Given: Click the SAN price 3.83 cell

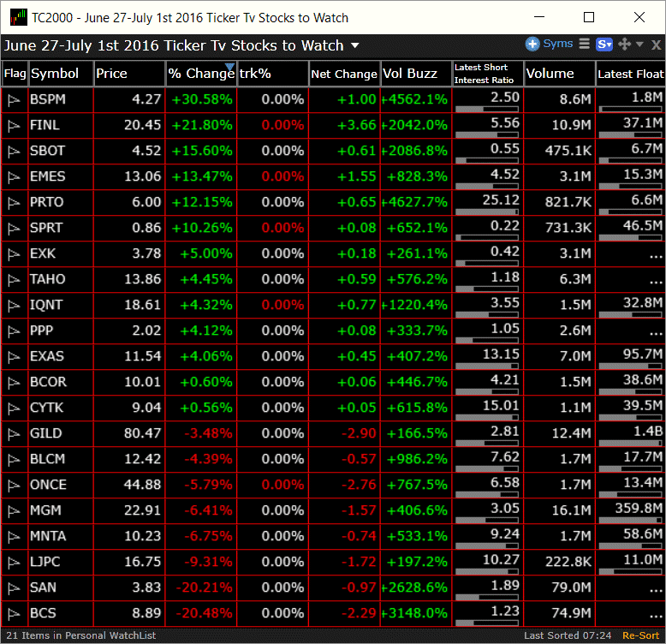Looking at the screenshot, I should click(129, 588).
